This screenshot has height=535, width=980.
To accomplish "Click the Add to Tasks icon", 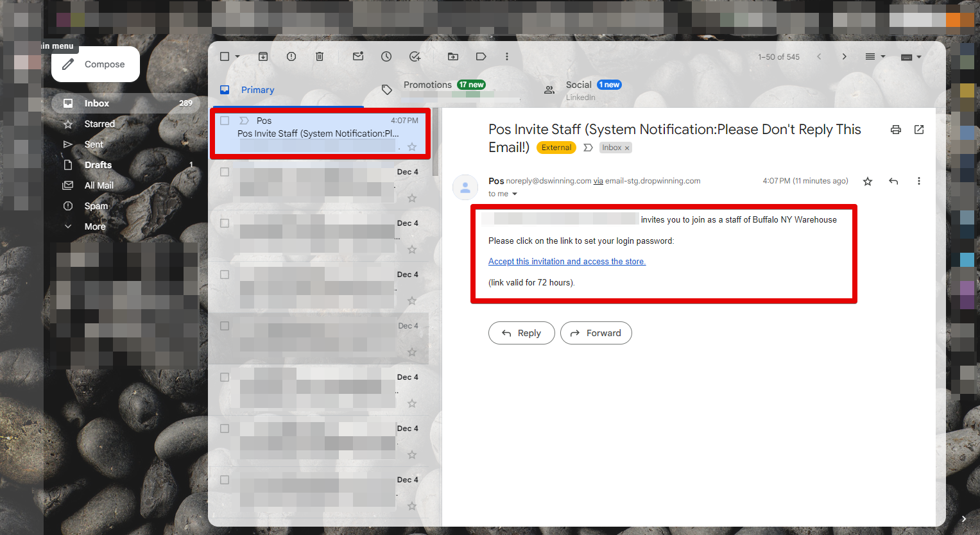I will (x=415, y=56).
